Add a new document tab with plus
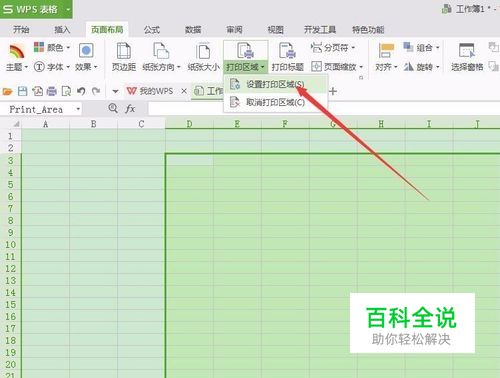500x378 pixels. (x=333, y=91)
